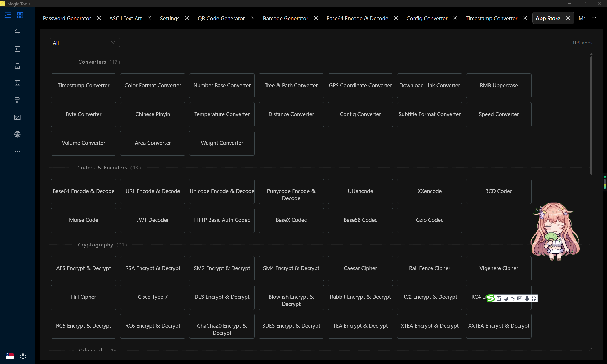
Task: Show more tabs via tab overflow ellipsis
Action: [x=594, y=18]
